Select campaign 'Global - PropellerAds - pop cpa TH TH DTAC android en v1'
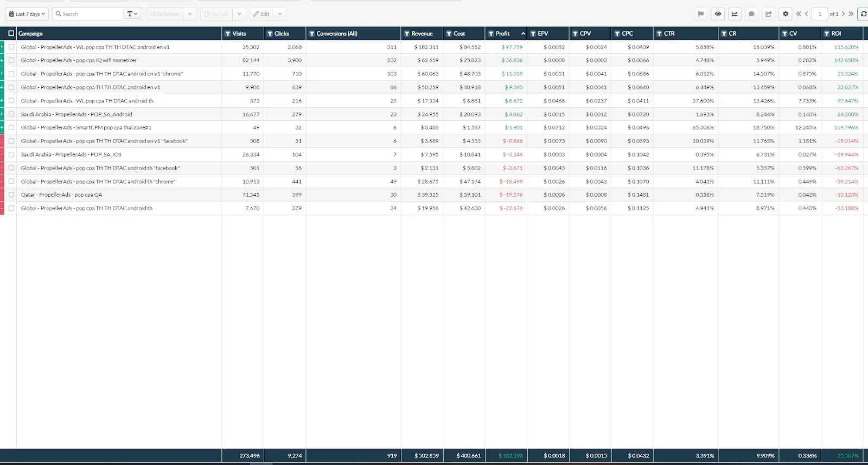The image size is (868, 465). (91, 87)
